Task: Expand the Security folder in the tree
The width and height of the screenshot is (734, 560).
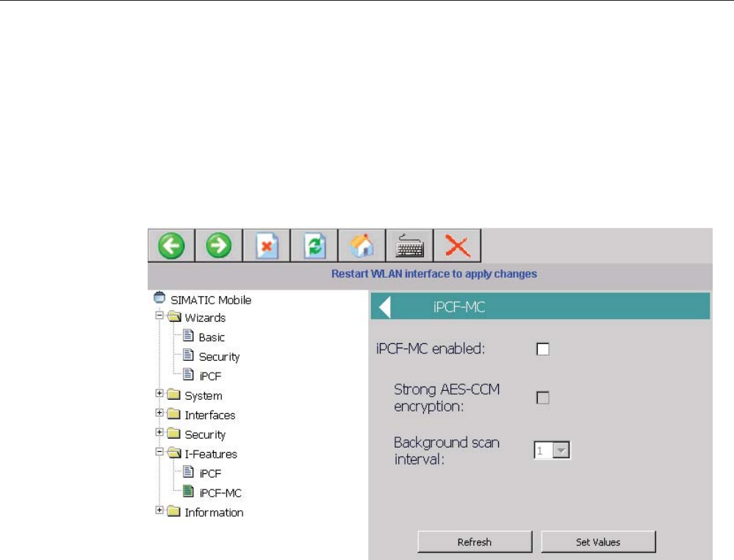Action: (x=159, y=432)
